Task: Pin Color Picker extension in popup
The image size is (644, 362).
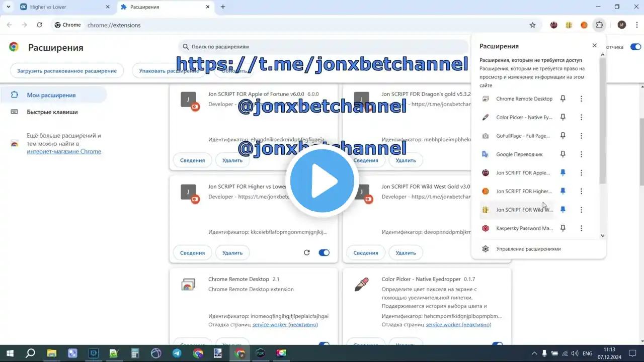Action: point(563,117)
